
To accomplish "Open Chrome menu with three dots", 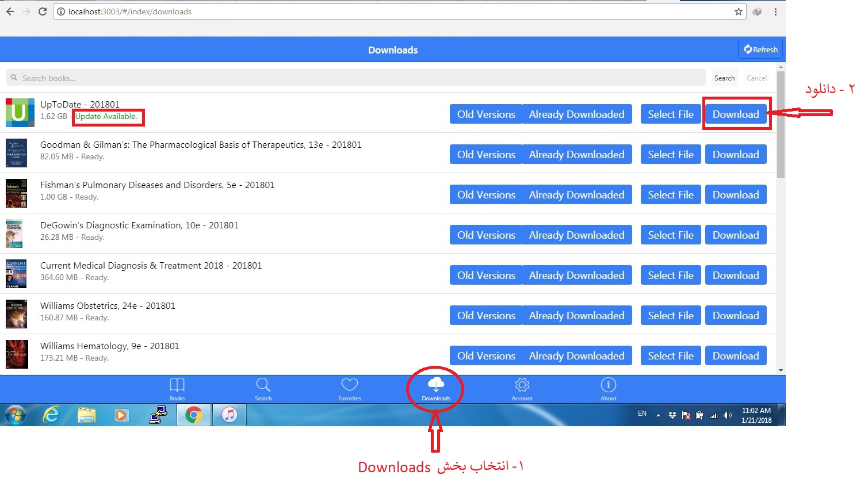I will (775, 12).
